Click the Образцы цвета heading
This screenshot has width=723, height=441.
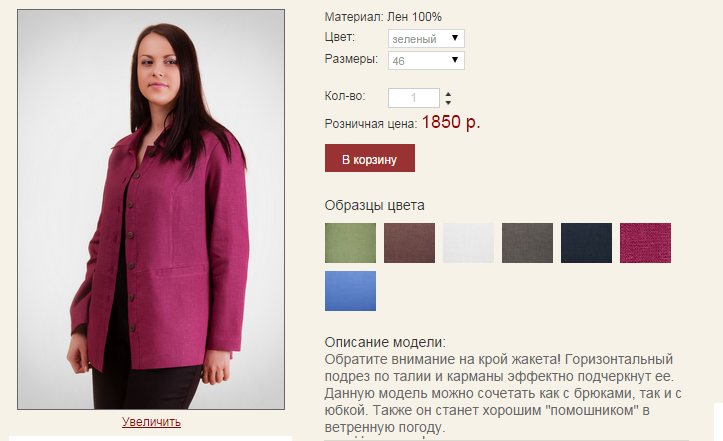point(374,205)
